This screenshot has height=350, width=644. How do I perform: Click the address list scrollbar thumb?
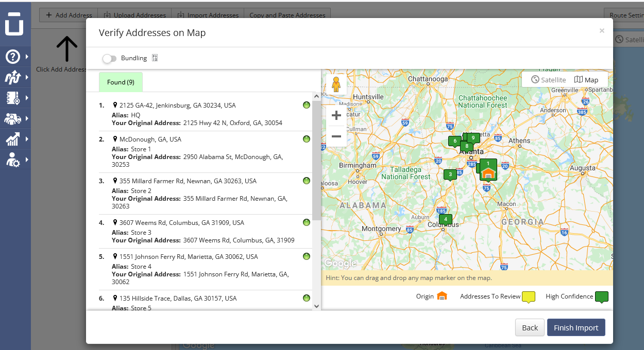point(316,161)
